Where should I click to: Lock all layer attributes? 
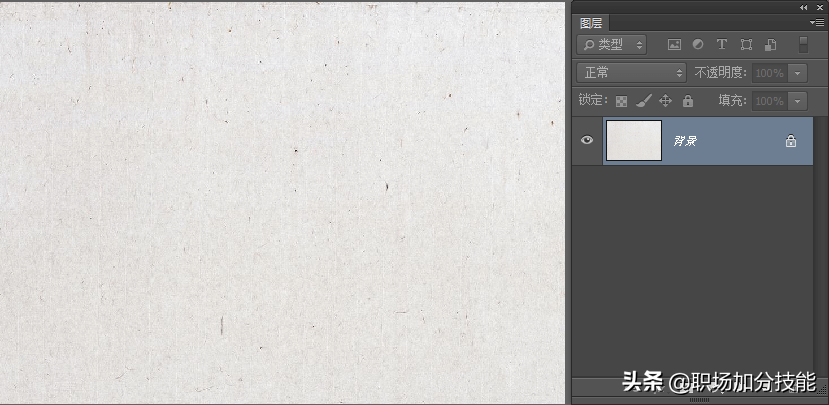pos(687,100)
